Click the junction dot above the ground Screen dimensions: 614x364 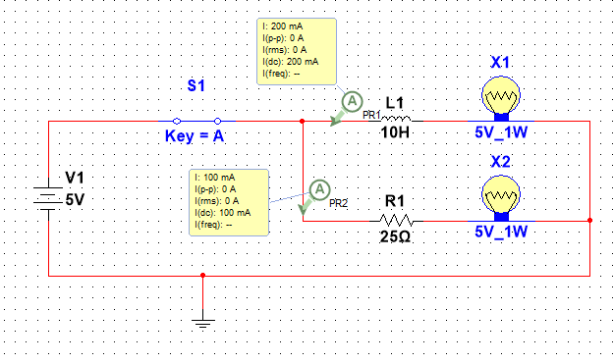tap(202, 276)
